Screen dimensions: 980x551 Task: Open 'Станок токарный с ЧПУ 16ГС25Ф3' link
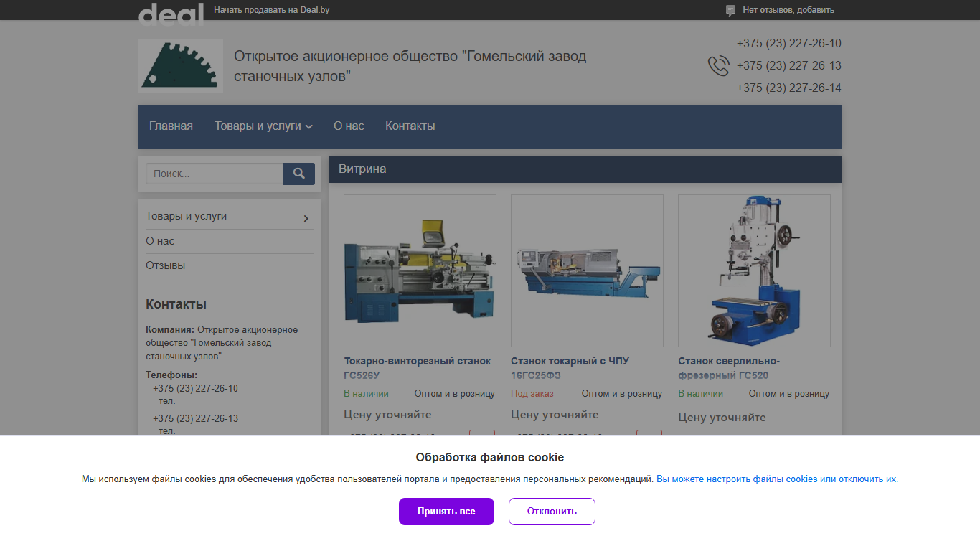(x=570, y=368)
